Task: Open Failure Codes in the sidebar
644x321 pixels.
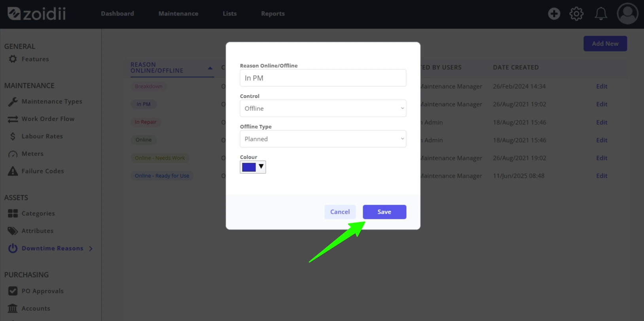Action: (43, 171)
